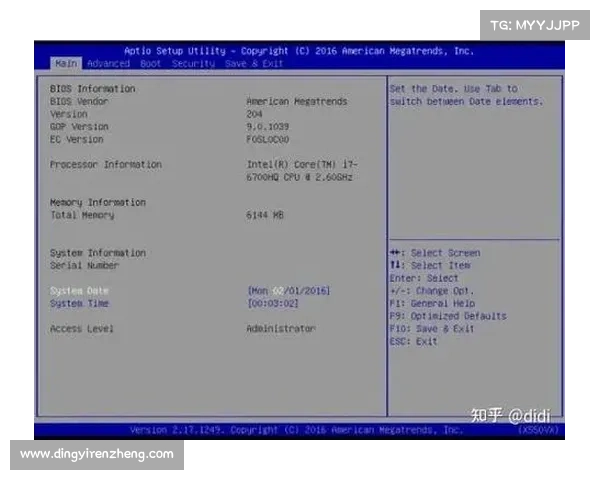Click the System Date value field
Viewport: 600px width, 480px height.
pos(289,291)
